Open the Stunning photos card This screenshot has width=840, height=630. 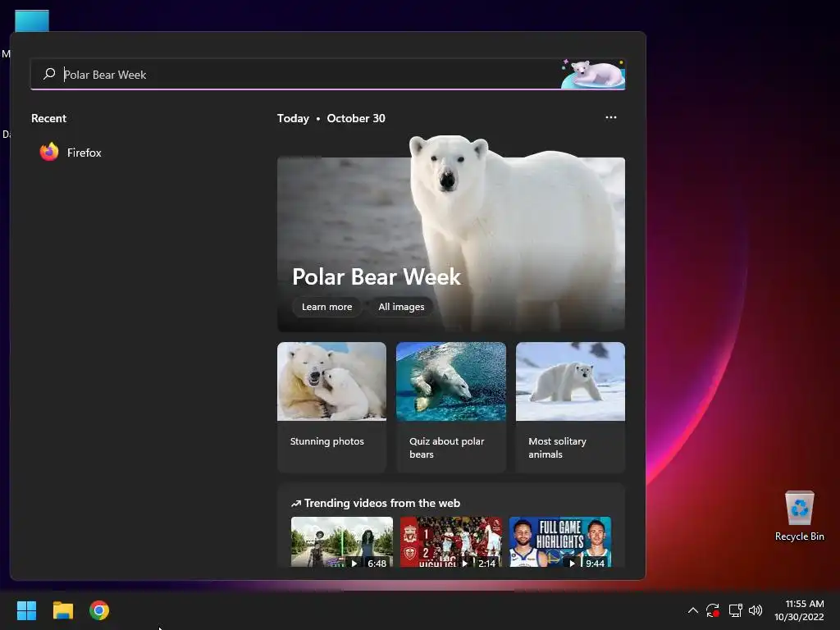click(x=331, y=407)
